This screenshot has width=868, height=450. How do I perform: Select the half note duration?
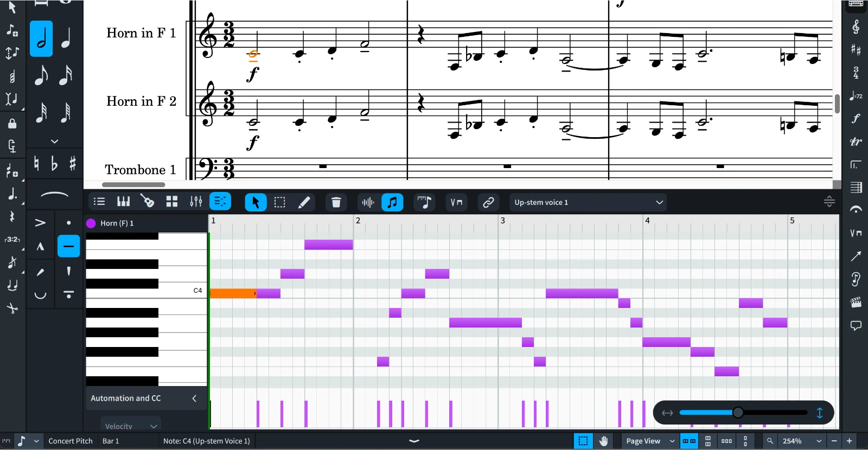pyautogui.click(x=41, y=38)
